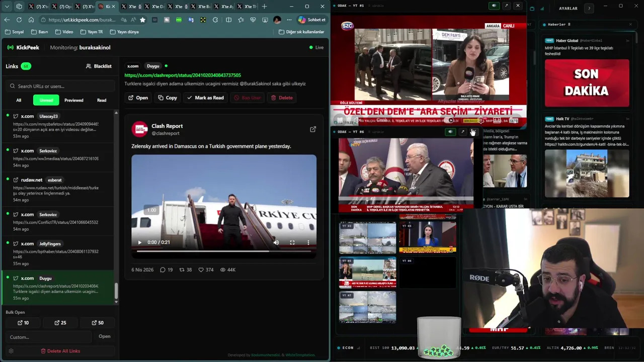Select the All links filter
Image resolution: width=644 pixels, height=362 pixels.
point(19,100)
